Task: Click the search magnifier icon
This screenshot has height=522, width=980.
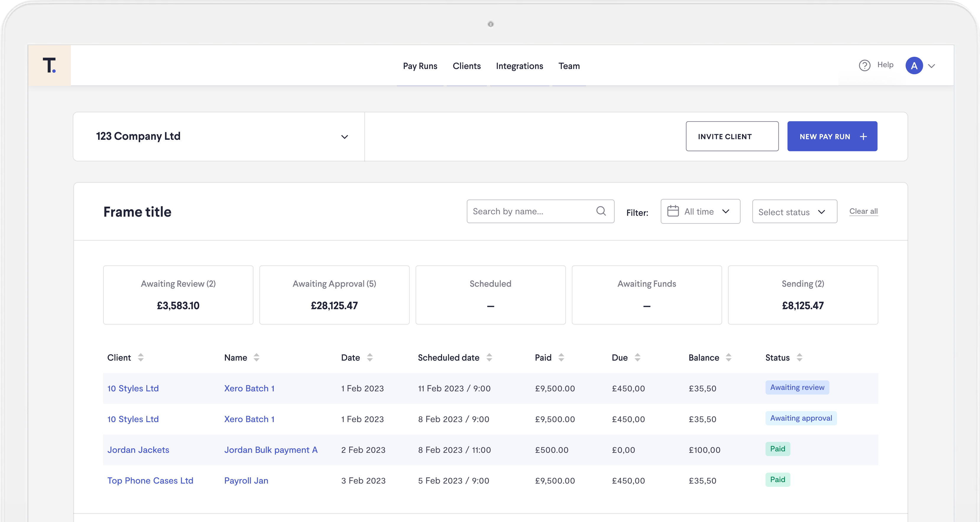Action: [x=601, y=211]
